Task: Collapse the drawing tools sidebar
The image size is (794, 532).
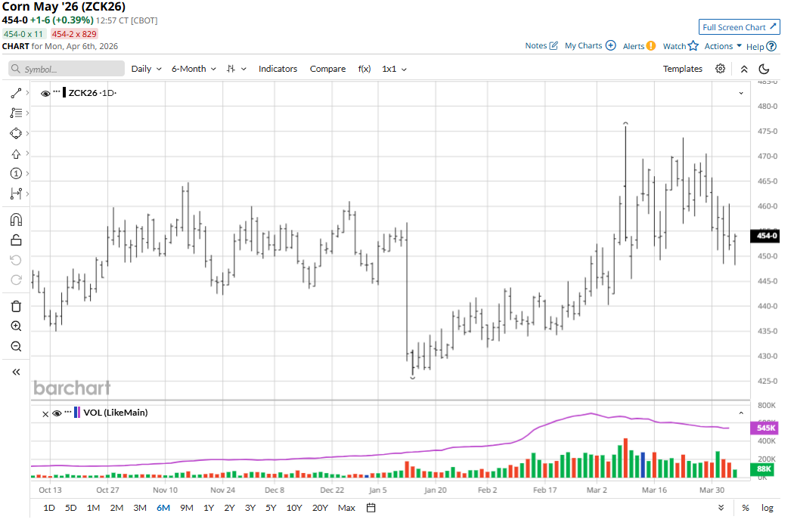Action: pyautogui.click(x=16, y=372)
